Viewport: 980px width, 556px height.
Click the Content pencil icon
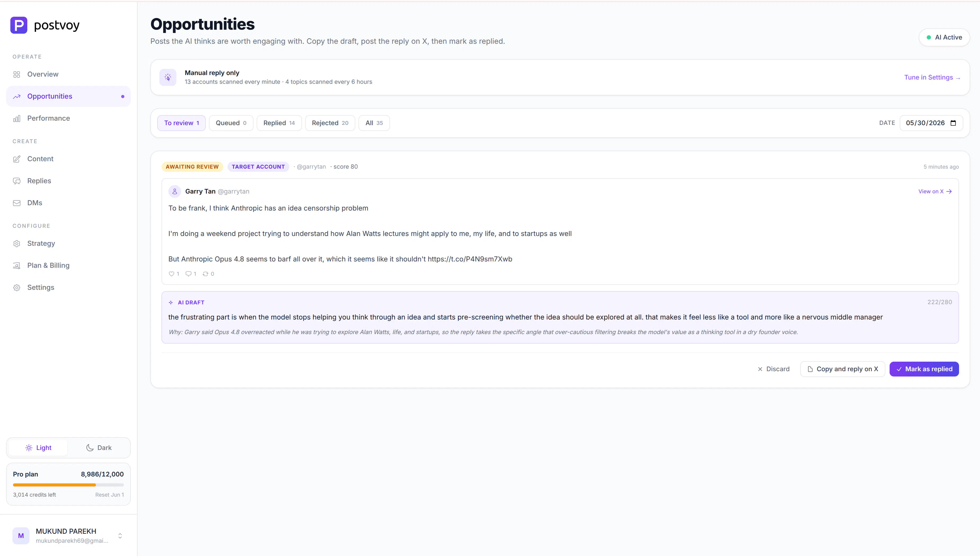16,159
